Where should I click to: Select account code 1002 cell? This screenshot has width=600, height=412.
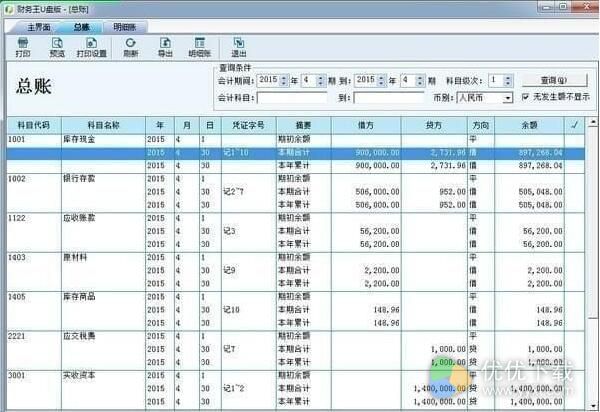click(34, 179)
